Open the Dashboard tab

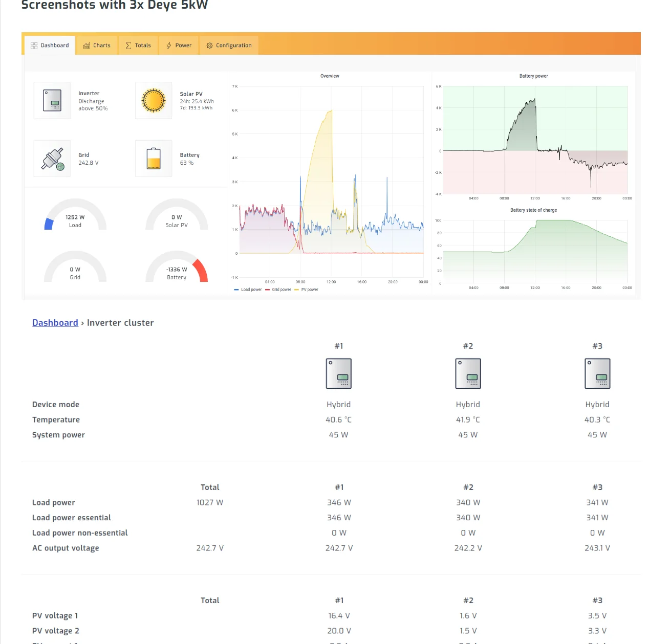point(50,46)
